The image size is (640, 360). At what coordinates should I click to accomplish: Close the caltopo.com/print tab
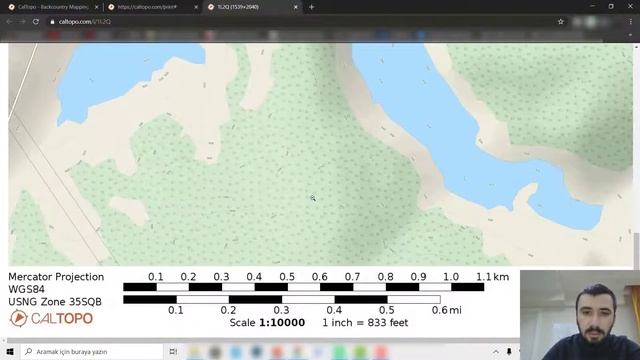(196, 7)
